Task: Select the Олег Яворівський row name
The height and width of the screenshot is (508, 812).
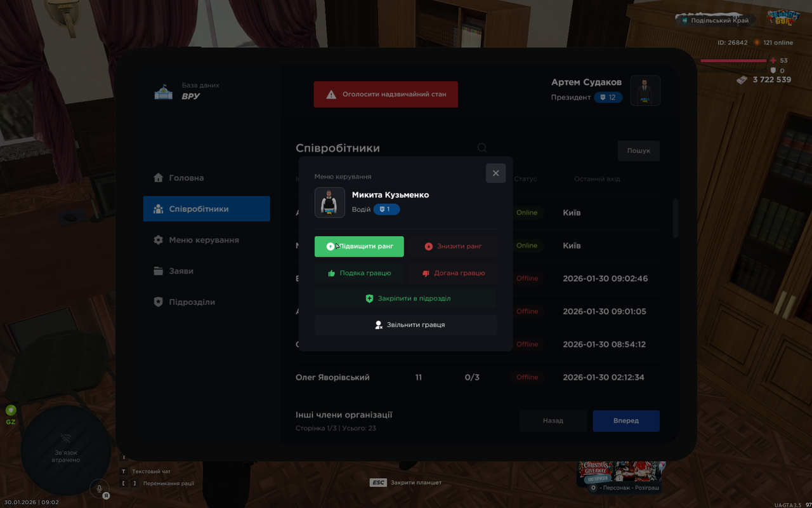Action: (332, 377)
